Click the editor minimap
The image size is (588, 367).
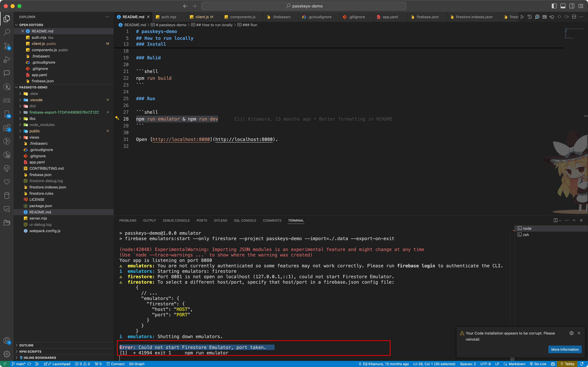(574, 34)
